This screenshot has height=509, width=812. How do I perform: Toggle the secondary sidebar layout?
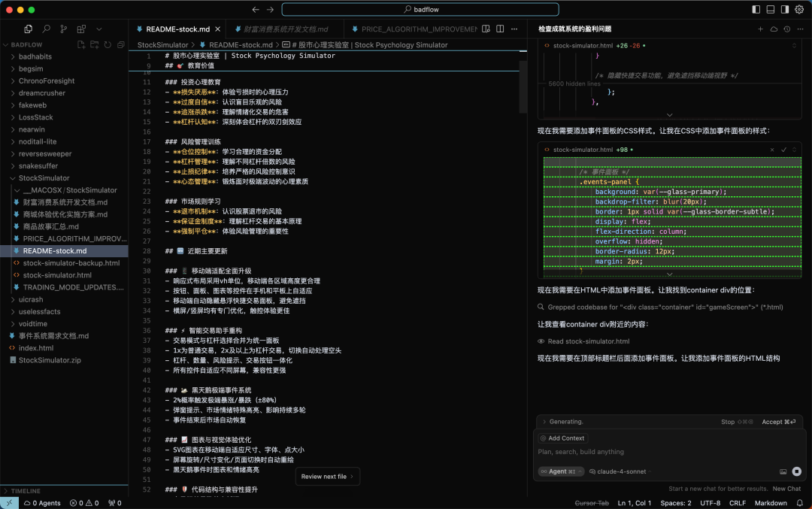pyautogui.click(x=785, y=9)
